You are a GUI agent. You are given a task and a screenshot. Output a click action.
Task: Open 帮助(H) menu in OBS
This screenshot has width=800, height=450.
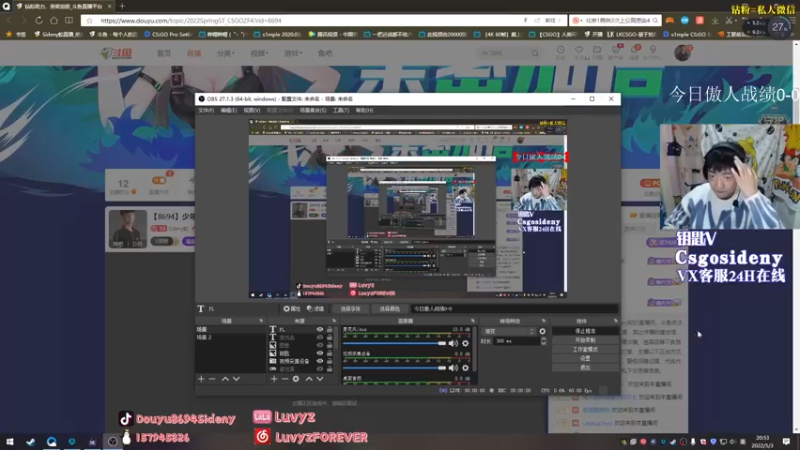tap(364, 110)
